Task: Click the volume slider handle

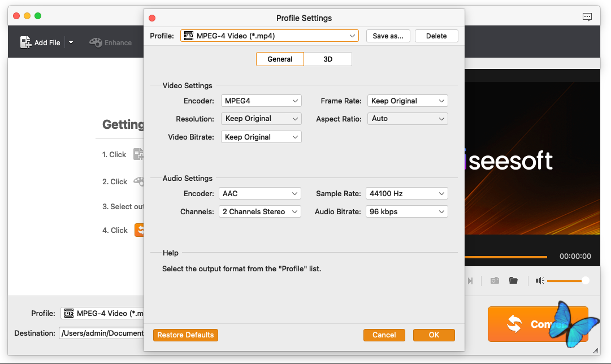Action: click(x=586, y=280)
